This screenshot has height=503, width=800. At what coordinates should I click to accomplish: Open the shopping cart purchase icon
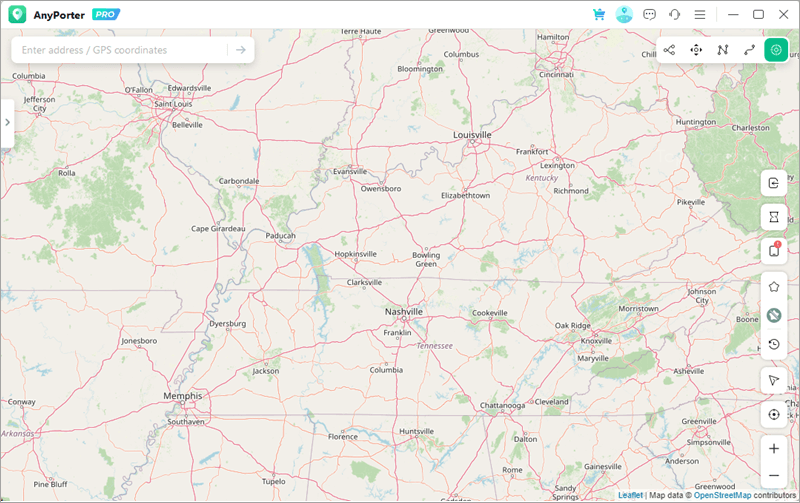[x=599, y=15]
